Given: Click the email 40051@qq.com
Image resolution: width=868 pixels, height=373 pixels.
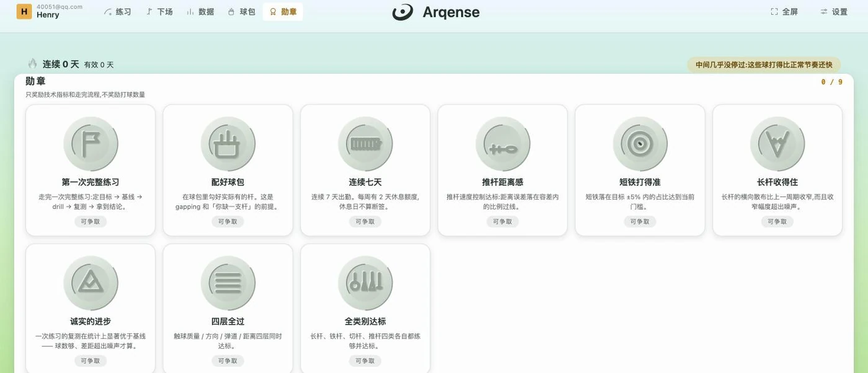Looking at the screenshot, I should 60,6.
